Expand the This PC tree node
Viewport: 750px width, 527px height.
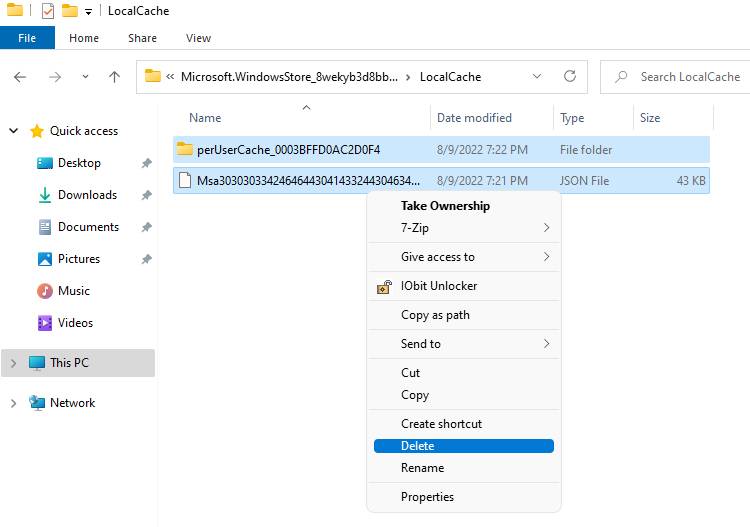(13, 363)
